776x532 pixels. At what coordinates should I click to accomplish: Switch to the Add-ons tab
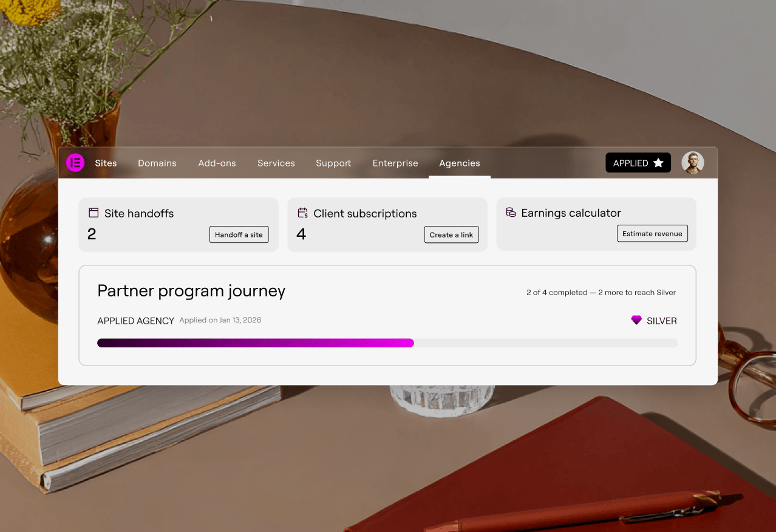pos(217,163)
